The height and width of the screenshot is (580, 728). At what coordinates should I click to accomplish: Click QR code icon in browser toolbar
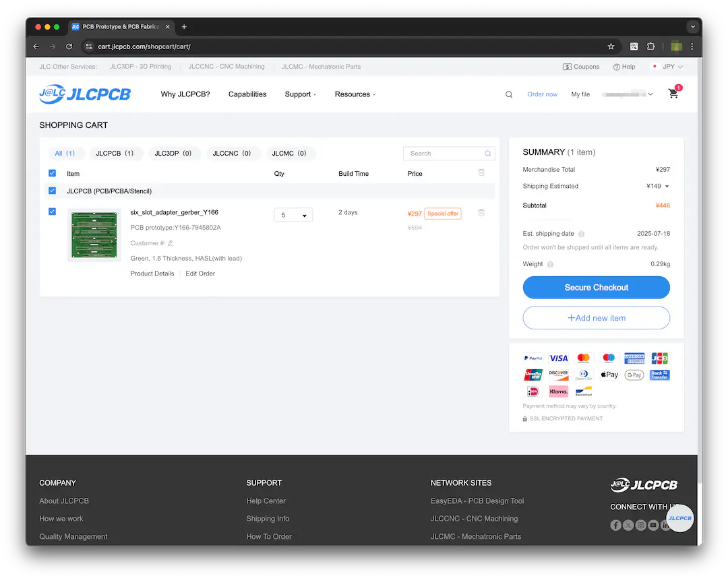[634, 46]
